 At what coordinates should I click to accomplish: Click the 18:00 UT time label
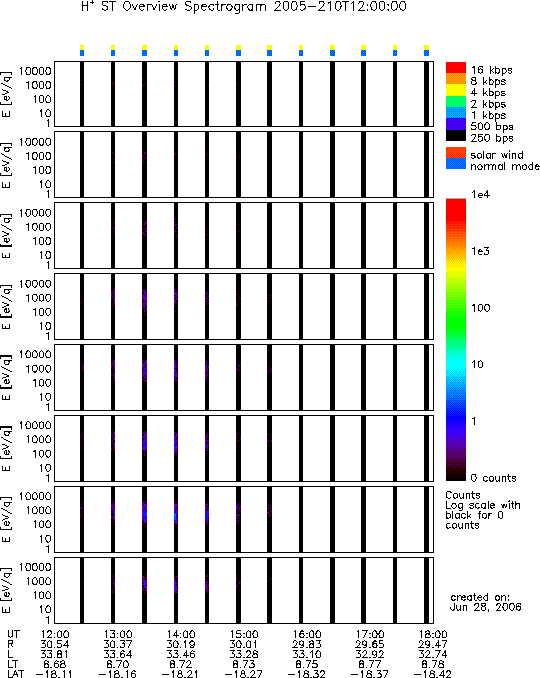(433, 634)
